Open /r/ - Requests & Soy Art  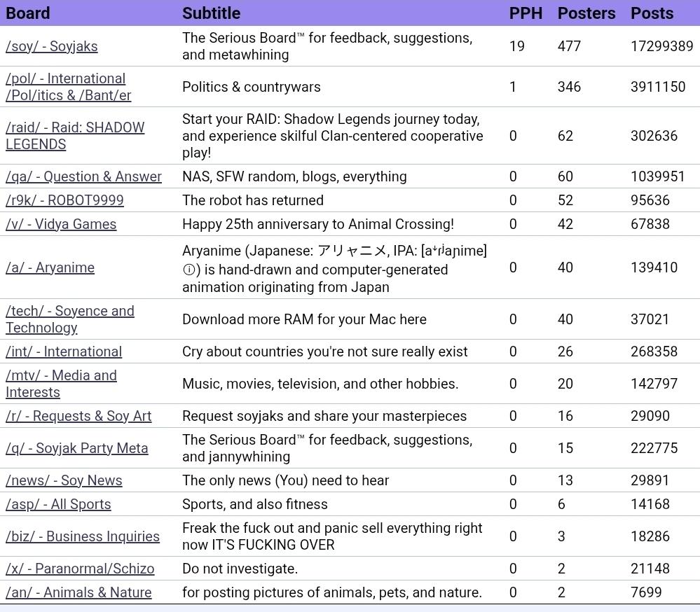(78, 416)
